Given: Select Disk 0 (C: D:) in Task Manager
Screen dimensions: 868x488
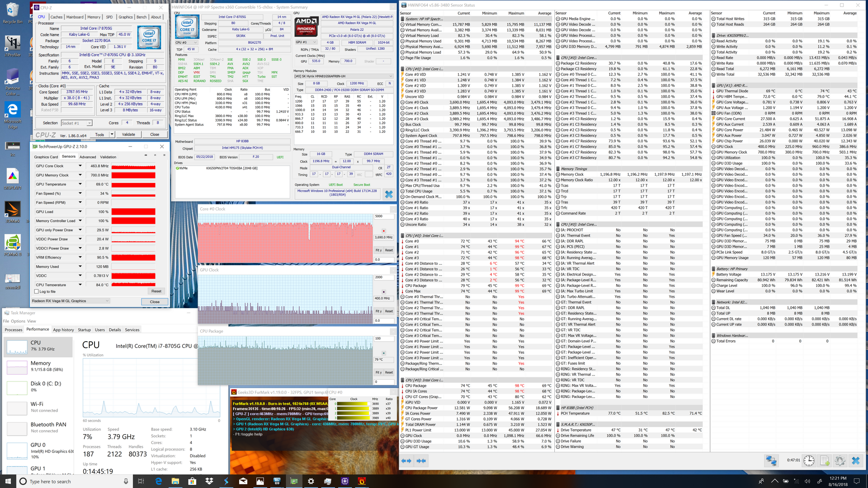Looking at the screenshot, I should (x=38, y=387).
